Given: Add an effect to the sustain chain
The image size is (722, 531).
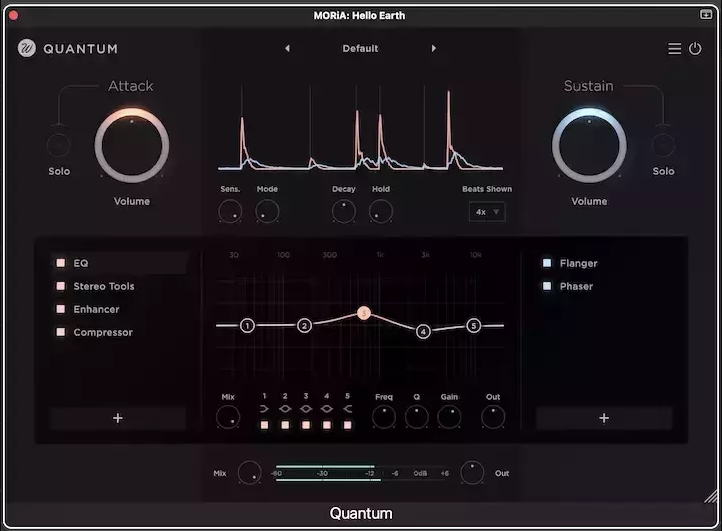Looking at the screenshot, I should pyautogui.click(x=604, y=418).
